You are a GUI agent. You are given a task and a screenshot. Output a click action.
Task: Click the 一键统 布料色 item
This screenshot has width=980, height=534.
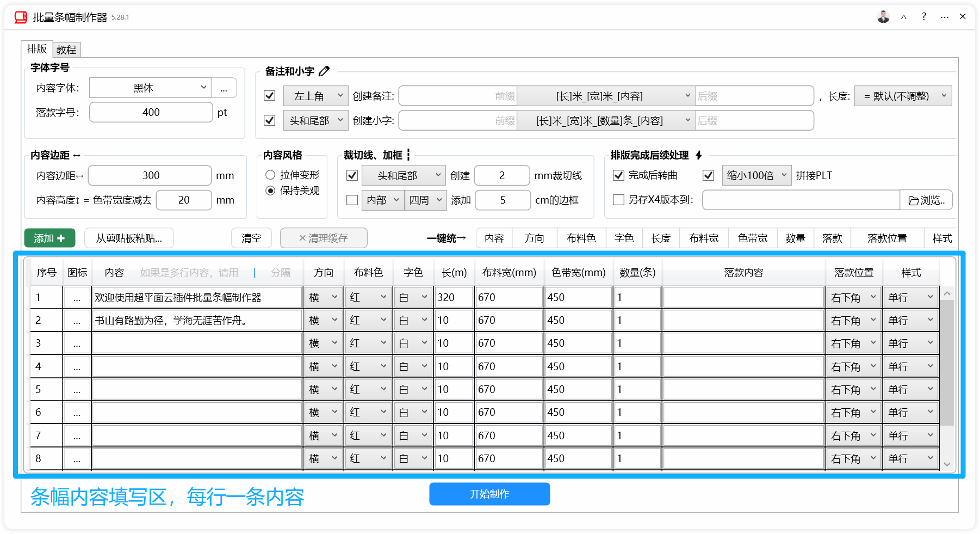click(581, 238)
